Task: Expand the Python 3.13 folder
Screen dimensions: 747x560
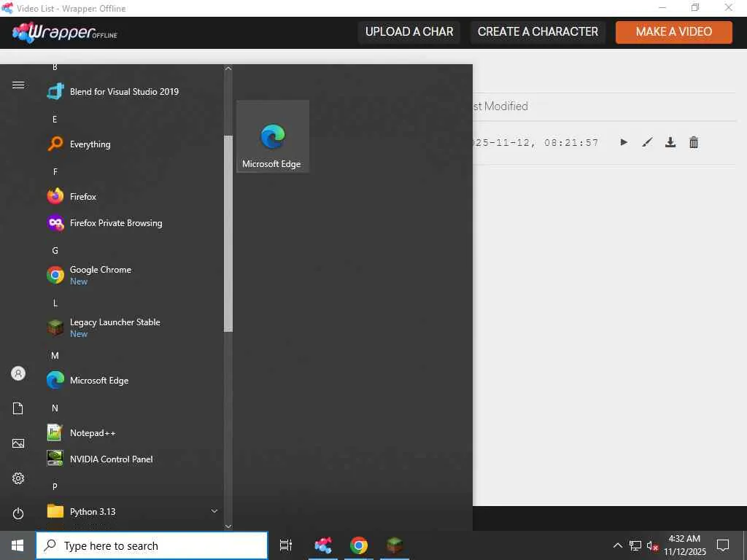Action: [x=133, y=511]
